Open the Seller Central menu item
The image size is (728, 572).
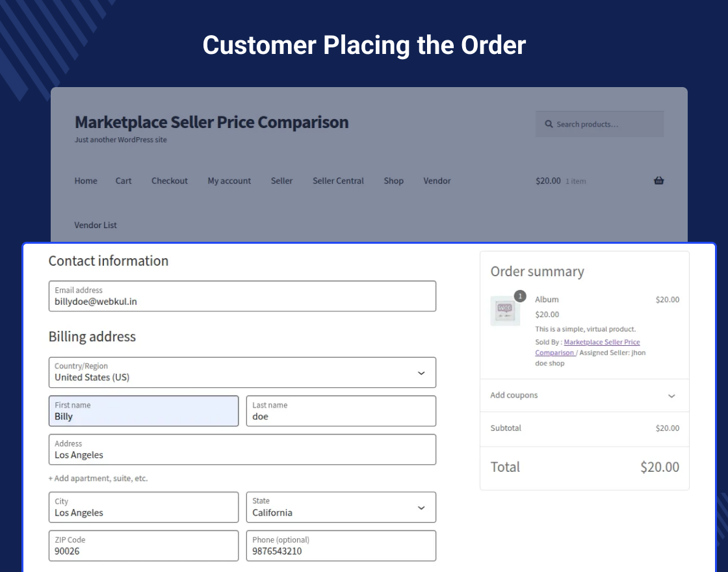tap(338, 181)
